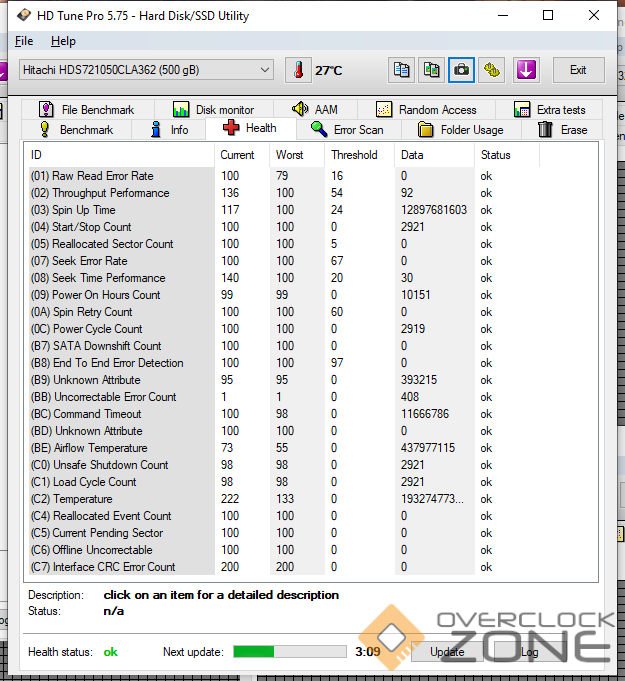Click the Exit button
Image resolution: width=625 pixels, height=681 pixels.
[578, 70]
